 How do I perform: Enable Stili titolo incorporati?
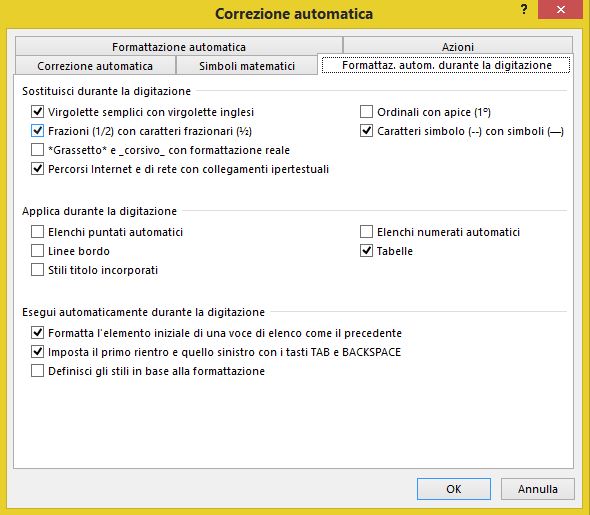[37, 270]
